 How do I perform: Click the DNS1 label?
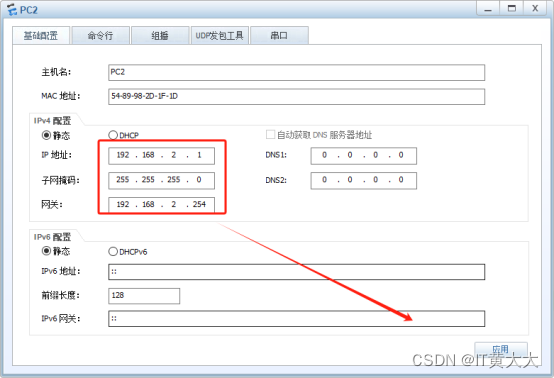[x=276, y=155]
